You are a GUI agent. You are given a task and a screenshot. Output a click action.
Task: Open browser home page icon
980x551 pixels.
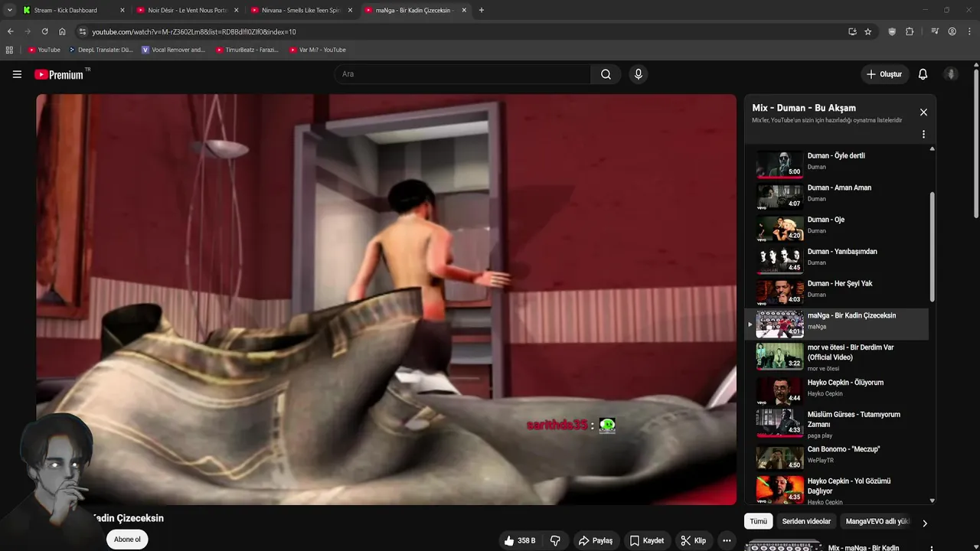click(x=62, y=31)
